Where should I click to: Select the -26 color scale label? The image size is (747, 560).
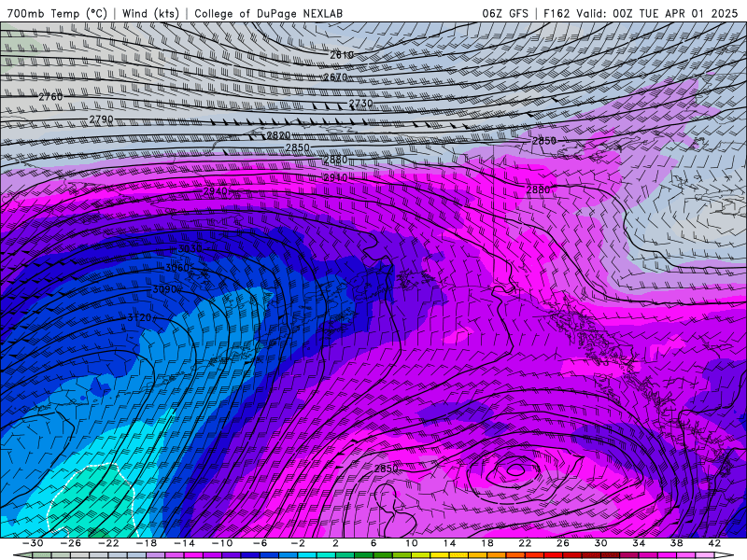click(71, 543)
